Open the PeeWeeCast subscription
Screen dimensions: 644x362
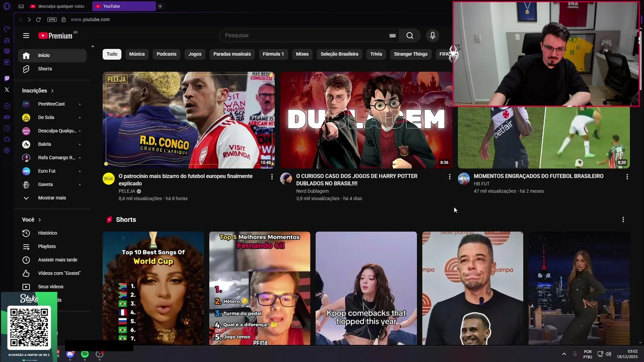[x=51, y=104]
